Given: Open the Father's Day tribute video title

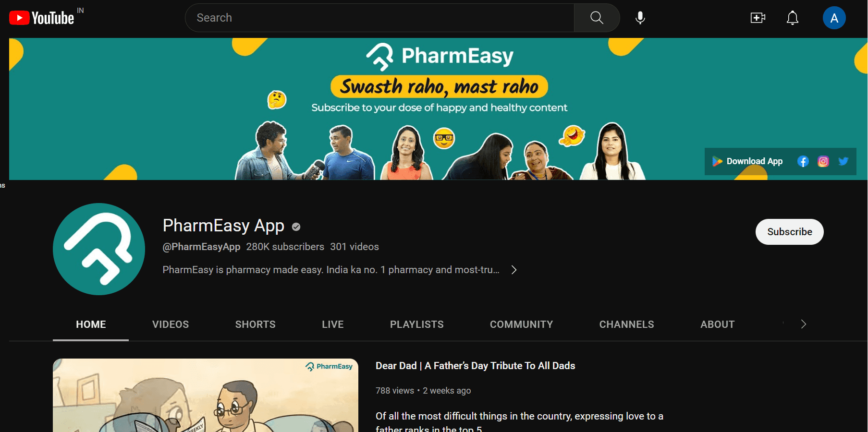Looking at the screenshot, I should (x=475, y=365).
